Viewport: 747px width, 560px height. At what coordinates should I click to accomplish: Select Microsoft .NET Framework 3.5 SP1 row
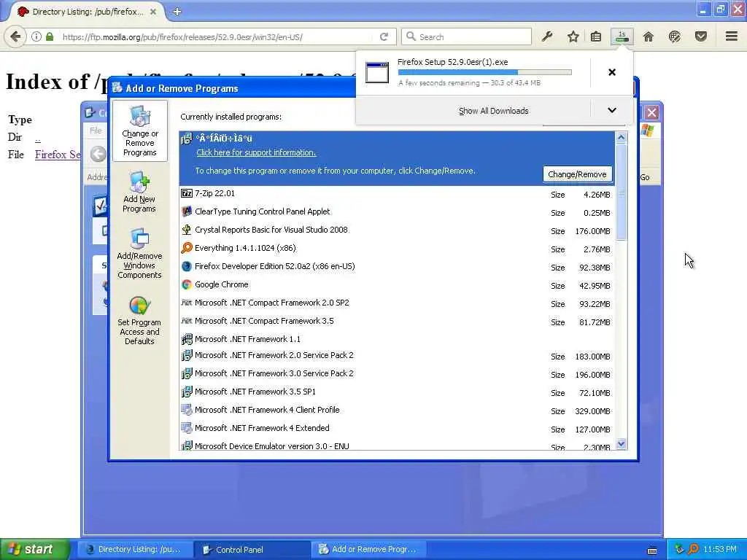[x=397, y=392]
